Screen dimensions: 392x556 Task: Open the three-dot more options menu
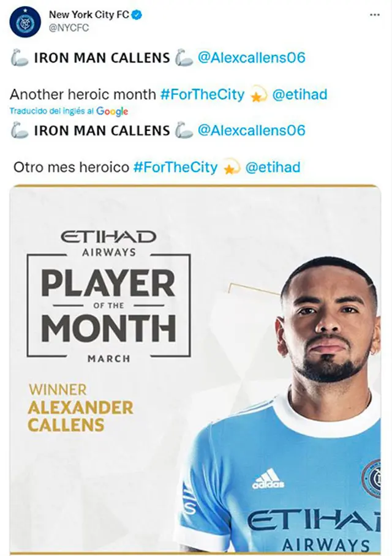pos(375,15)
